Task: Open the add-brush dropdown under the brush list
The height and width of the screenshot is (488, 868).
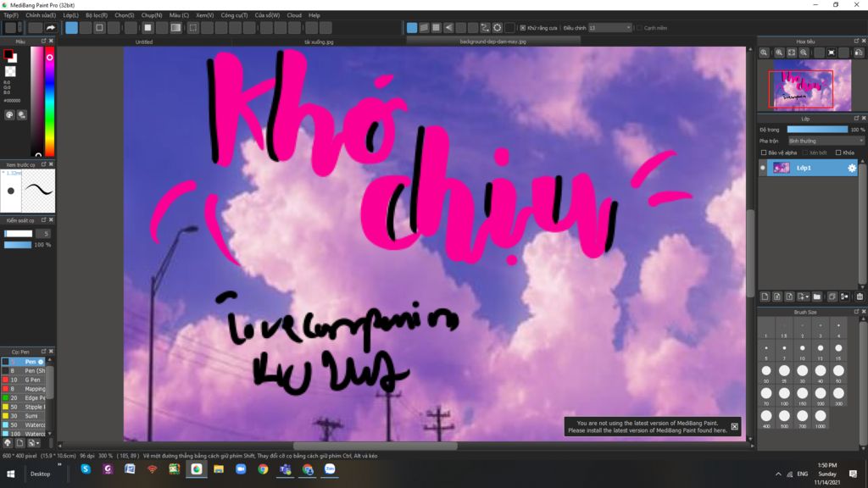Action: click(37, 443)
